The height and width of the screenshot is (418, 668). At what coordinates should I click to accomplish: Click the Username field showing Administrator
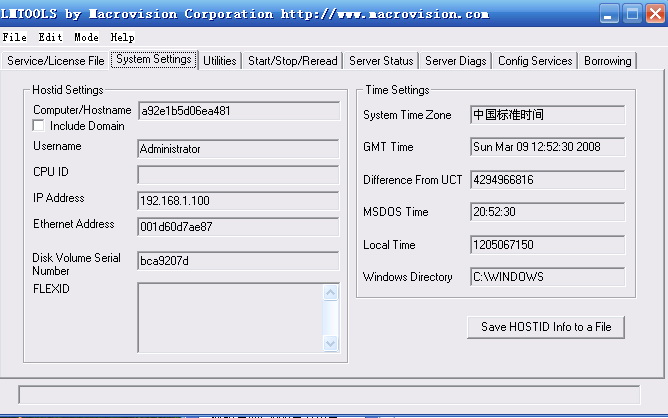238,149
